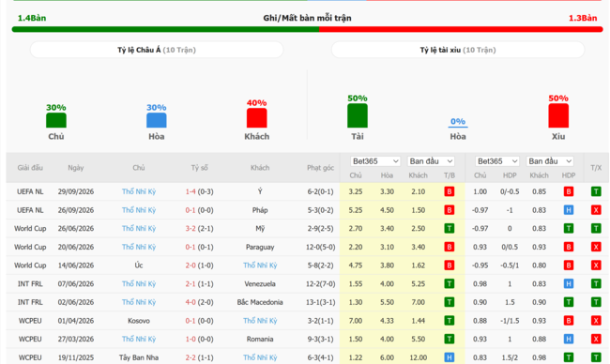Click the blue H HDP badge in the Romania row
The height and width of the screenshot is (364, 610).
pyautogui.click(x=569, y=339)
